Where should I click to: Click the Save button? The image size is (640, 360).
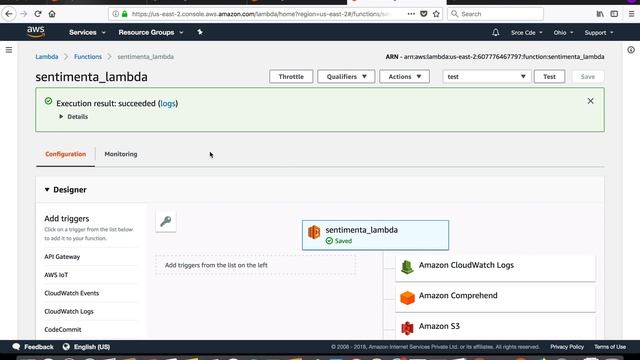pos(588,76)
